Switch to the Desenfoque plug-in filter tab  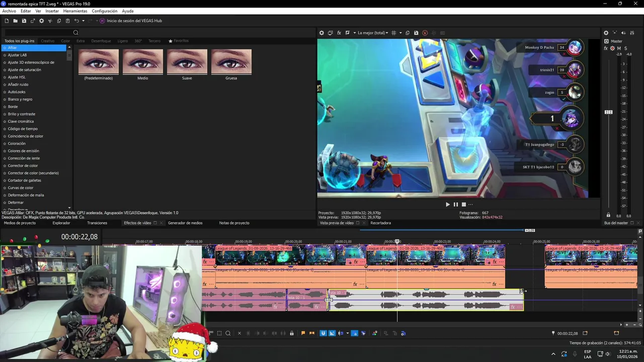(x=101, y=41)
